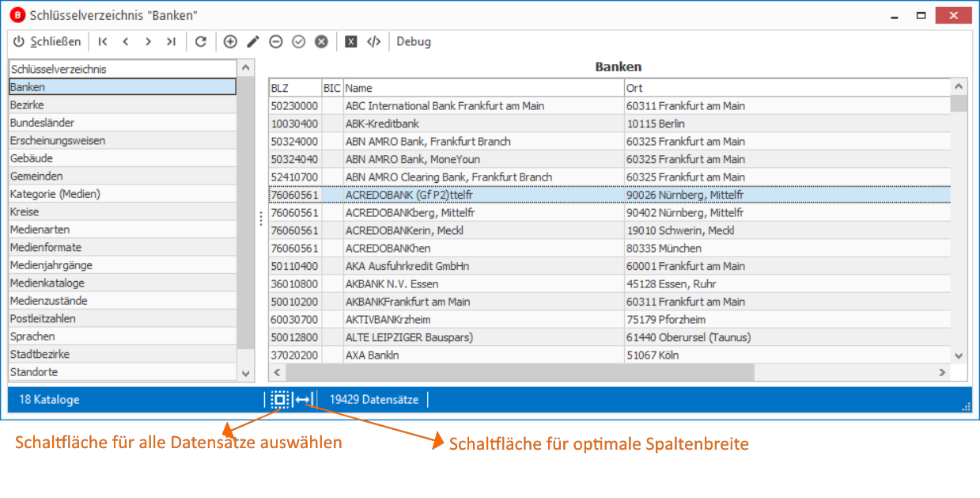Screen dimensions: 980x498
Task: Select Medienarten in the key directory list
Action: tap(123, 230)
